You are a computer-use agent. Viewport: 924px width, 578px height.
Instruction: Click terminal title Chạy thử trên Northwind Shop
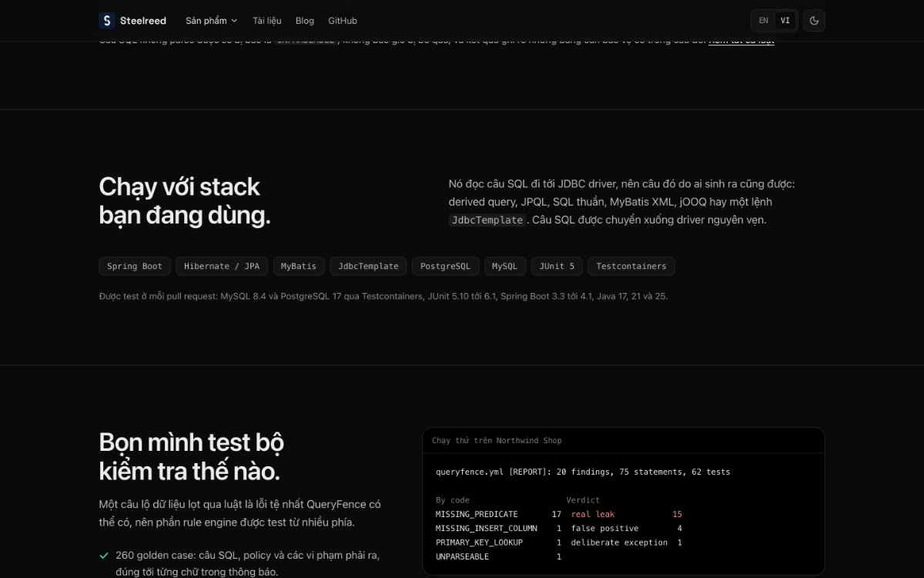tap(497, 441)
